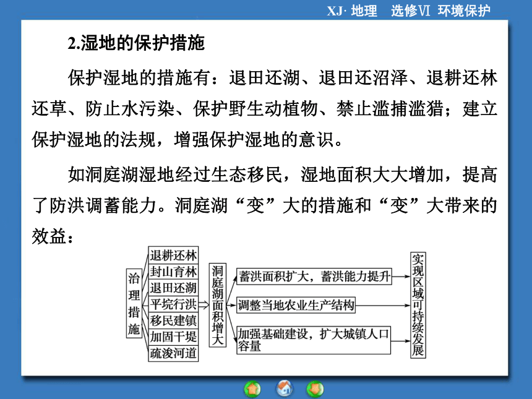The width and height of the screenshot is (532, 399).
Task: Click '蓄洪面积扩大，蓄洪能力提升' box
Action: click(314, 277)
